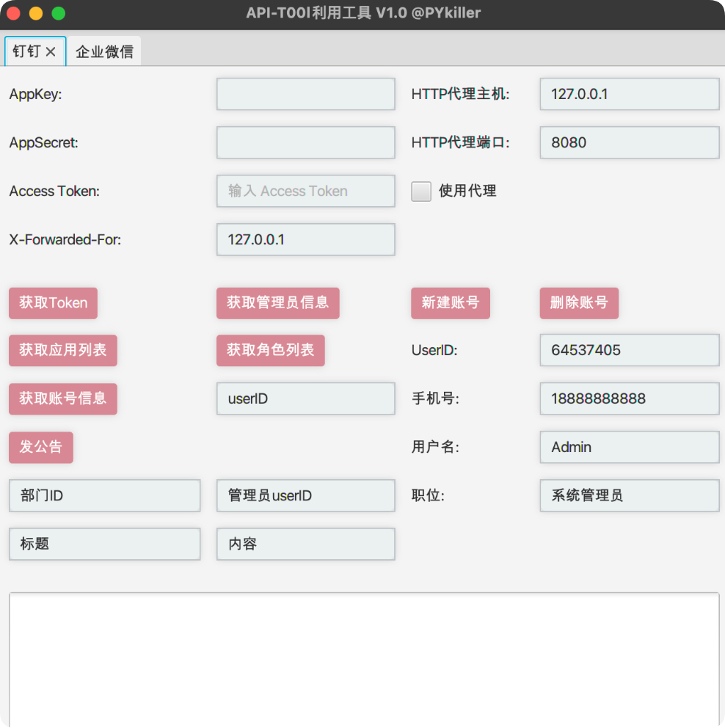Click the 管理员userID input field
Viewport: 725px width, 728px height.
click(306, 495)
